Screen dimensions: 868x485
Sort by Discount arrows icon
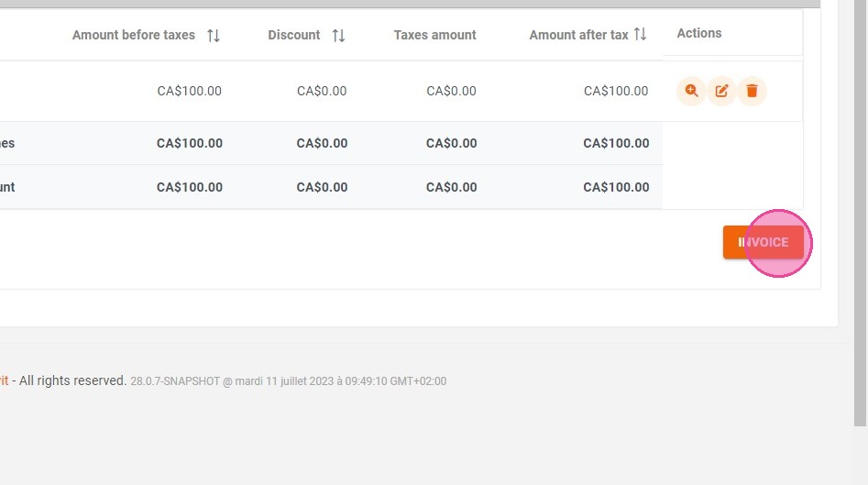click(339, 36)
